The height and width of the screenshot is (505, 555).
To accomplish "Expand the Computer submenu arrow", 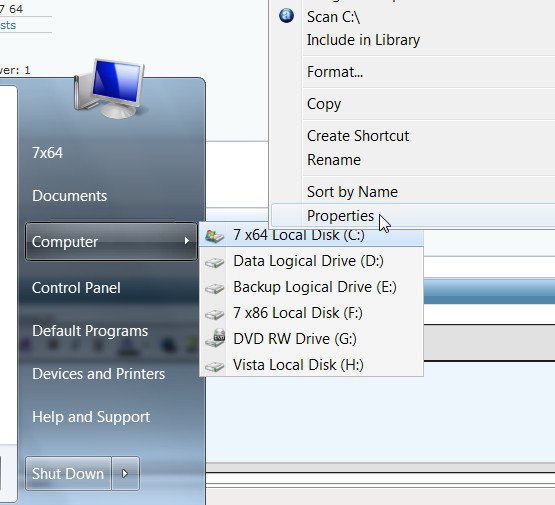I will [x=187, y=241].
